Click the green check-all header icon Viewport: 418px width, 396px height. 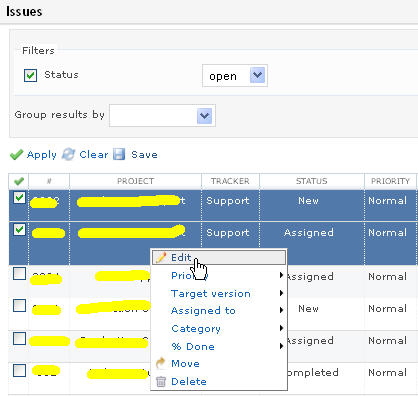point(19,181)
